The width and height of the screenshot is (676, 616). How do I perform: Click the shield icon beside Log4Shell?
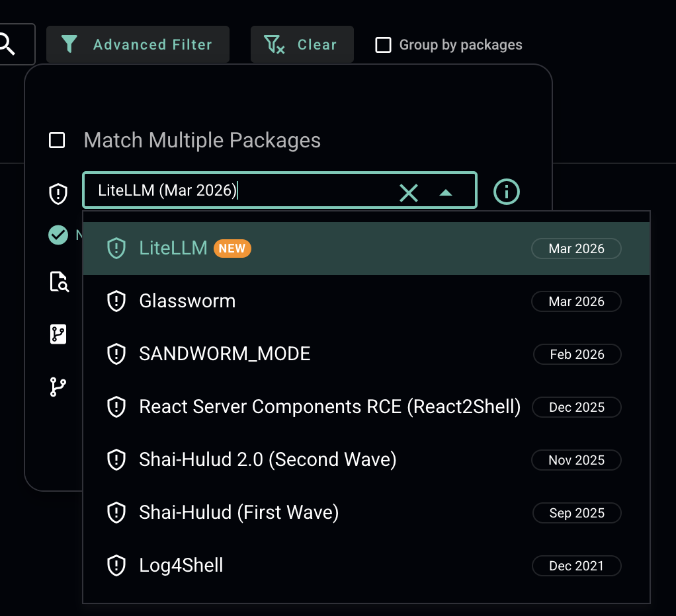[116, 566]
